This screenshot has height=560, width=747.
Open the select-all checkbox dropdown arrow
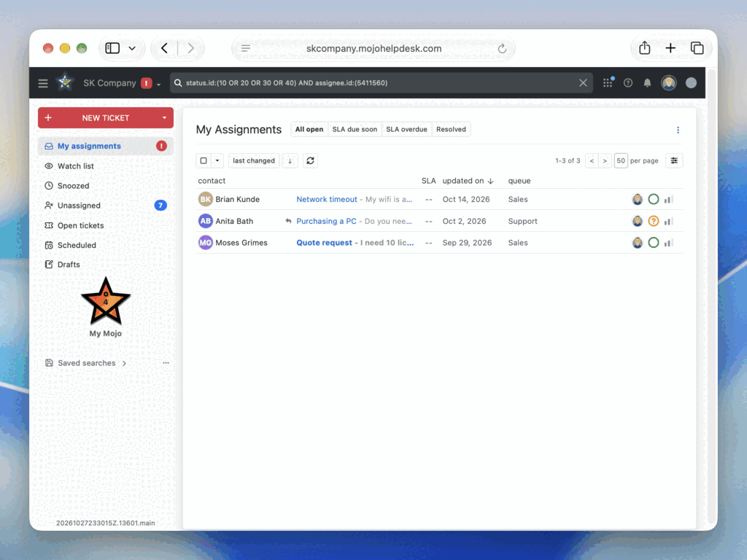(x=217, y=161)
